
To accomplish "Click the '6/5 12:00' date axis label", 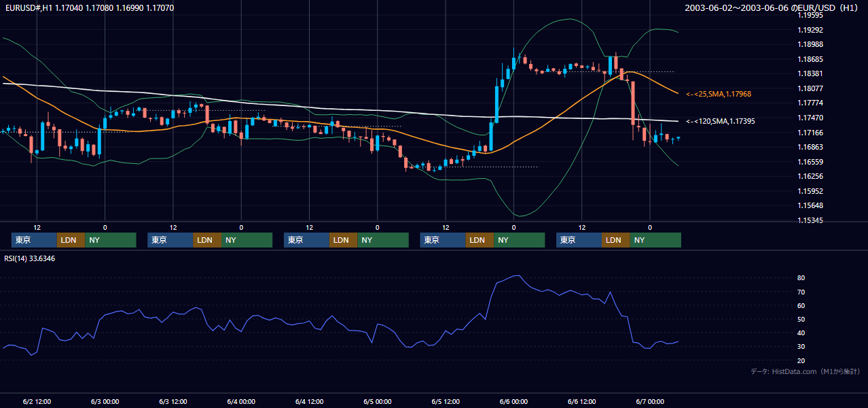I will 446,401.
